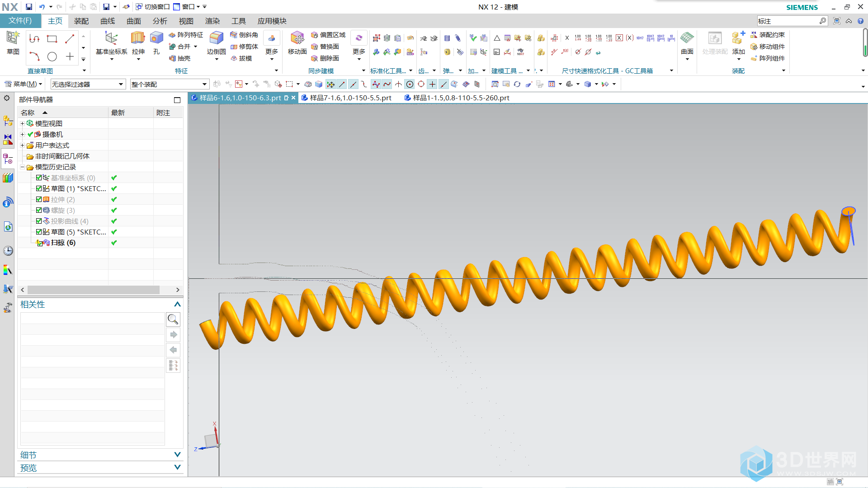Screen dimensions: 868x488
Task: Open the 草图 sketch tool
Action: coord(13,43)
